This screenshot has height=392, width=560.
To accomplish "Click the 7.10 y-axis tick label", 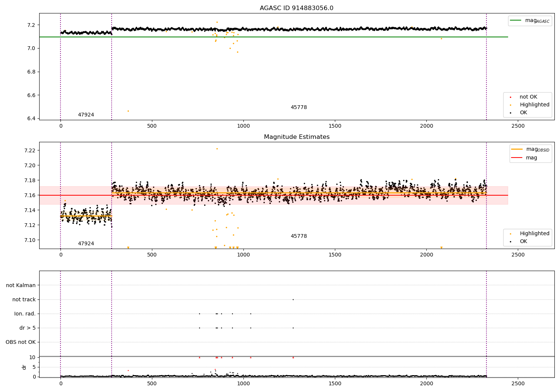I will [x=29, y=240].
